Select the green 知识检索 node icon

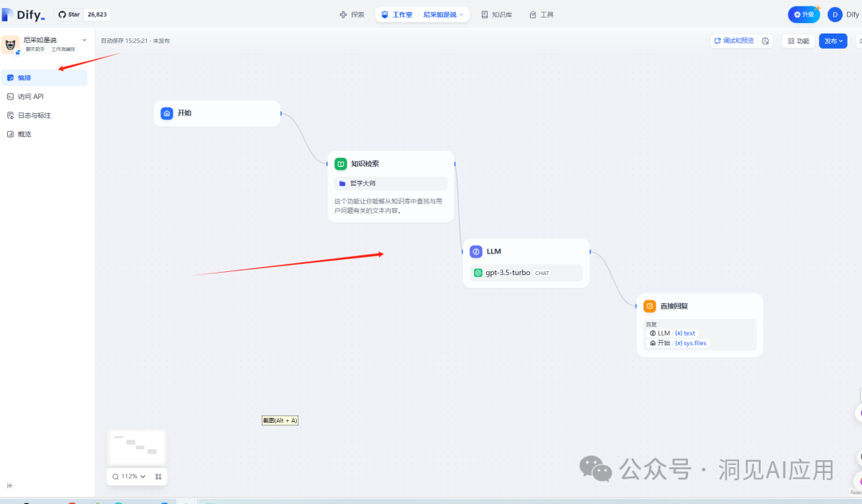point(341,163)
